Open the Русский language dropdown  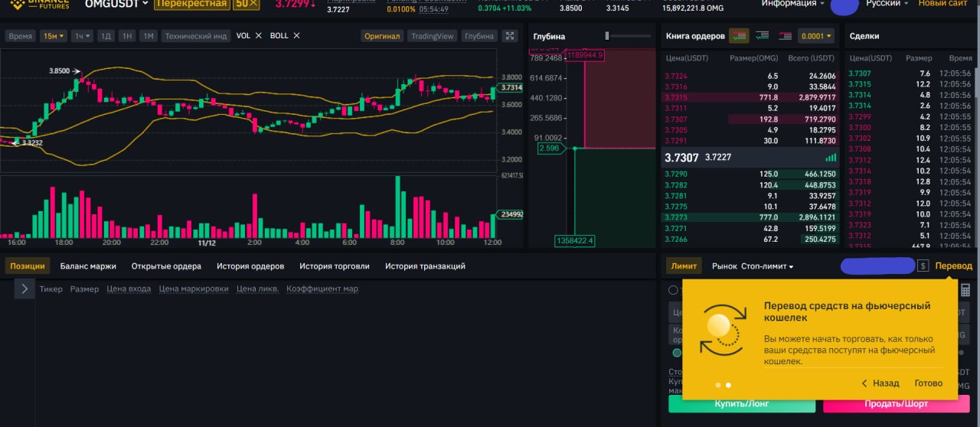[x=887, y=4]
